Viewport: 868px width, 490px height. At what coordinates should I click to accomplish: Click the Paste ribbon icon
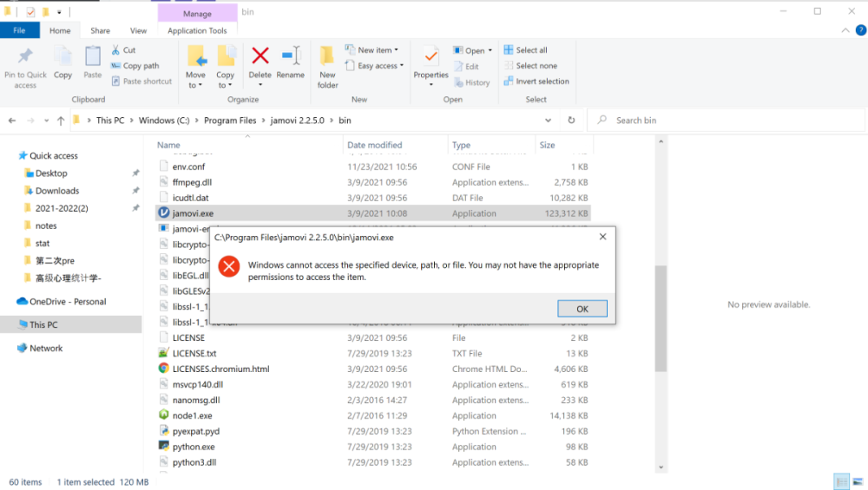(x=93, y=56)
